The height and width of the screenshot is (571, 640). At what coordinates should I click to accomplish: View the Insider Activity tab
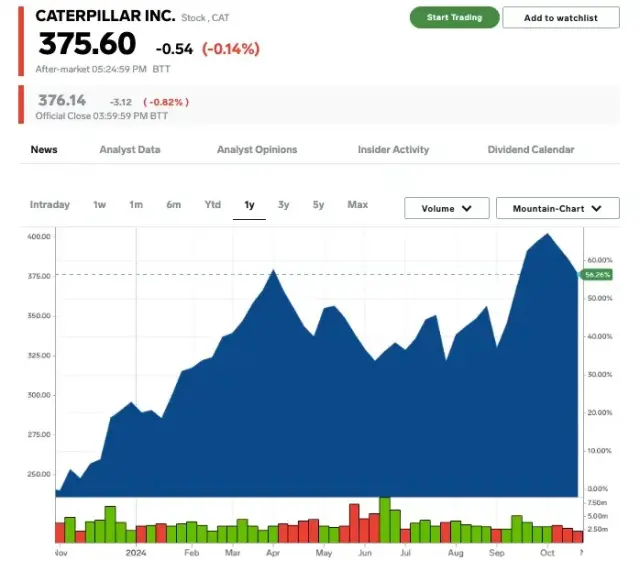393,149
